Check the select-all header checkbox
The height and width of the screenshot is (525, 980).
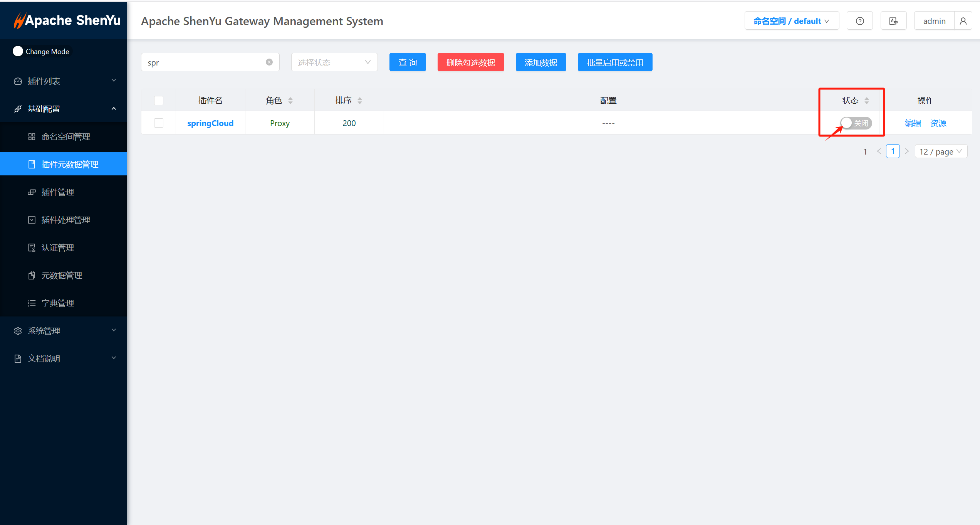159,101
